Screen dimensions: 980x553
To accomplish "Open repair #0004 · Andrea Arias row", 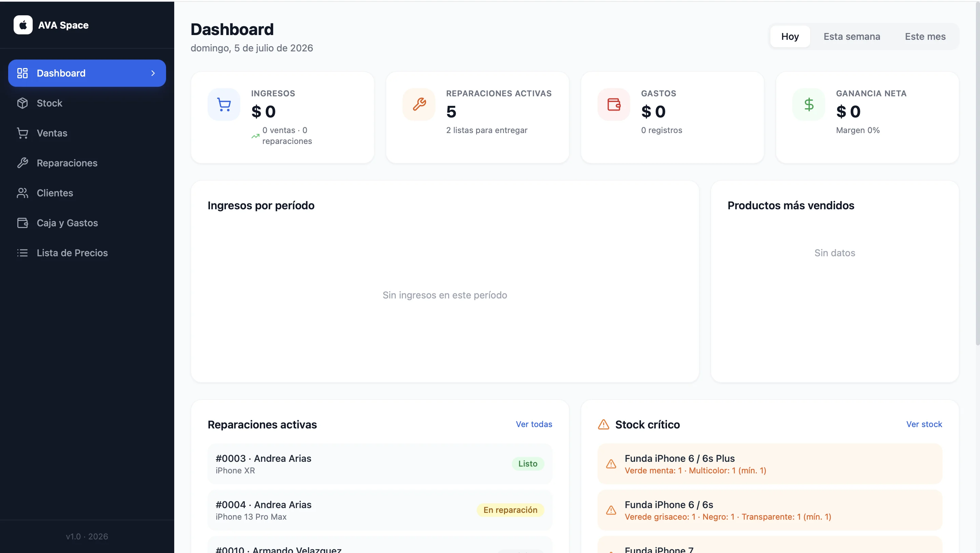I will point(380,510).
